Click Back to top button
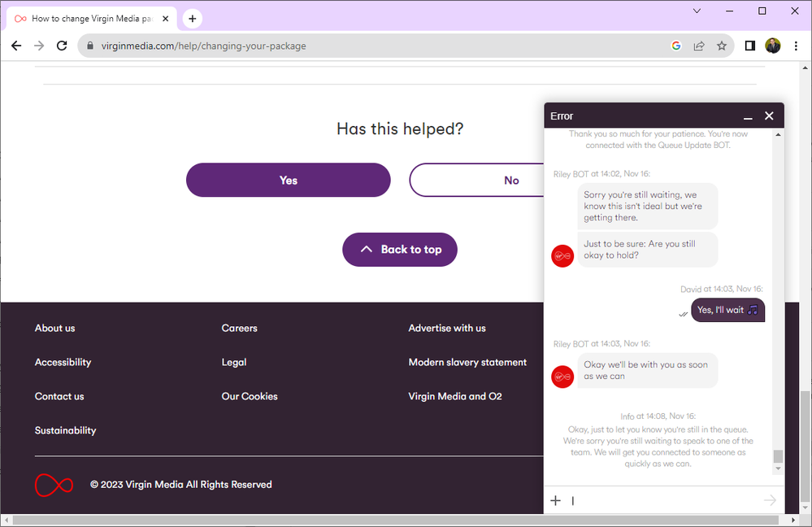Screen dimensions: 812x527 coord(399,249)
